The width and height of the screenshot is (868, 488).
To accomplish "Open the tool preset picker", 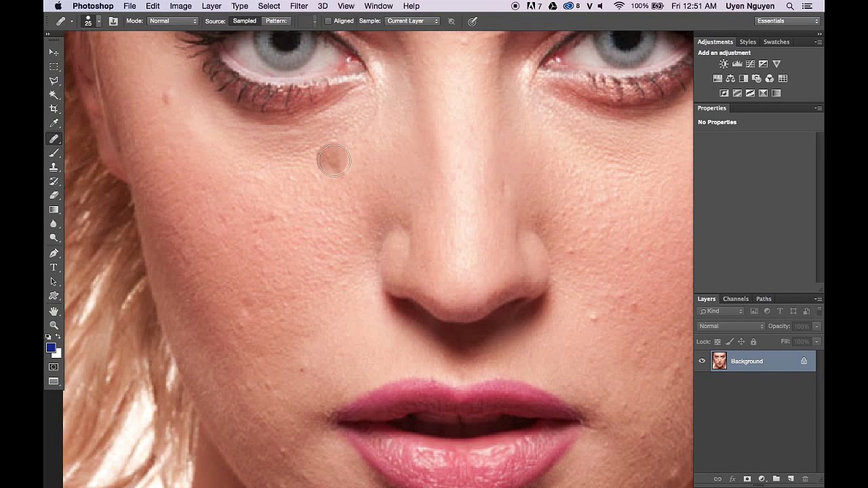I will tap(63, 21).
